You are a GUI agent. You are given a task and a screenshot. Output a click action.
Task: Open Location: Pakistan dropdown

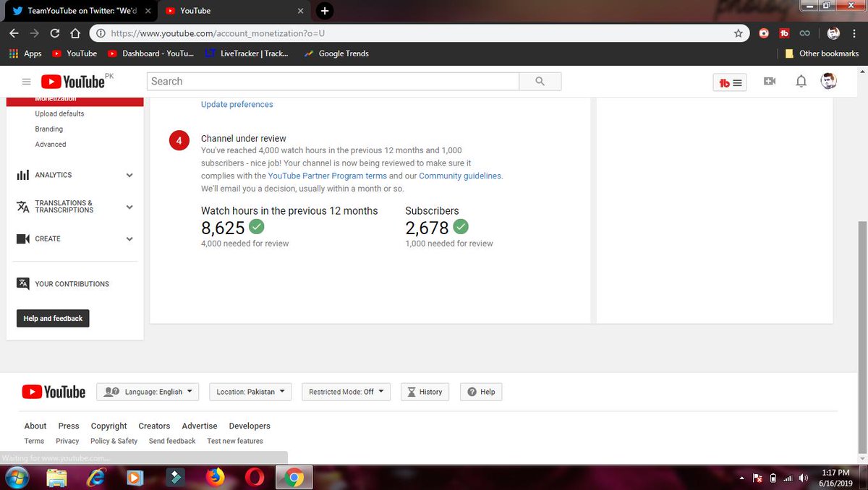250,392
